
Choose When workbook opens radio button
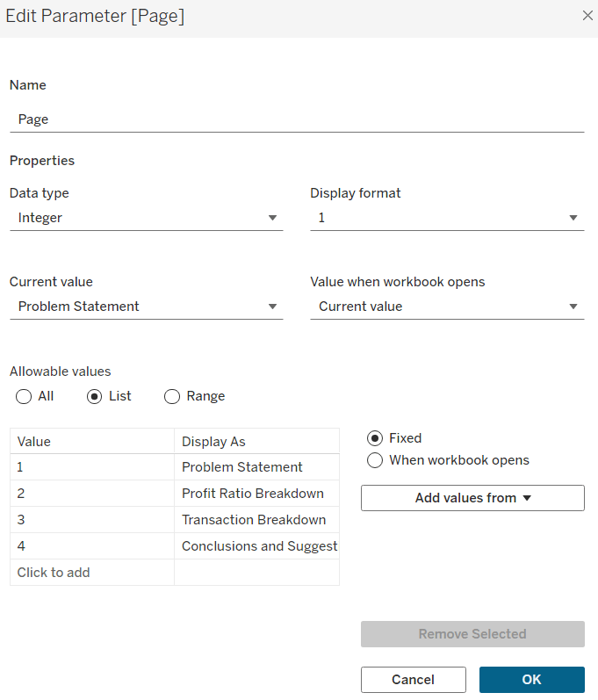click(375, 460)
